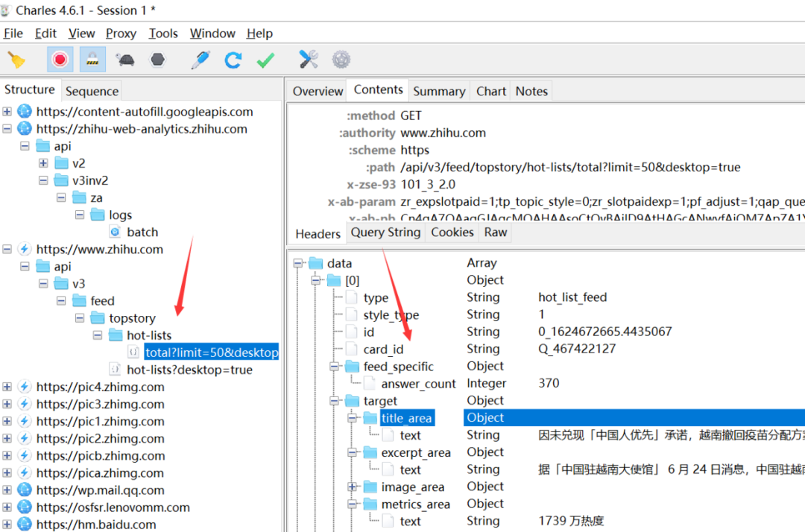The image size is (805, 532).
Task: Collapse the feed folder node
Action: coord(61,300)
